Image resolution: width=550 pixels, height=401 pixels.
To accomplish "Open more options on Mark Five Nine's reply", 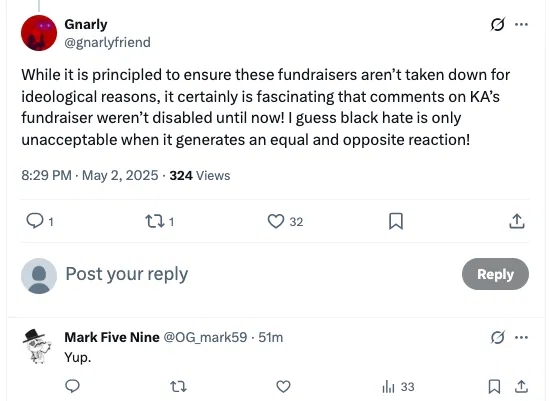I will (521, 337).
